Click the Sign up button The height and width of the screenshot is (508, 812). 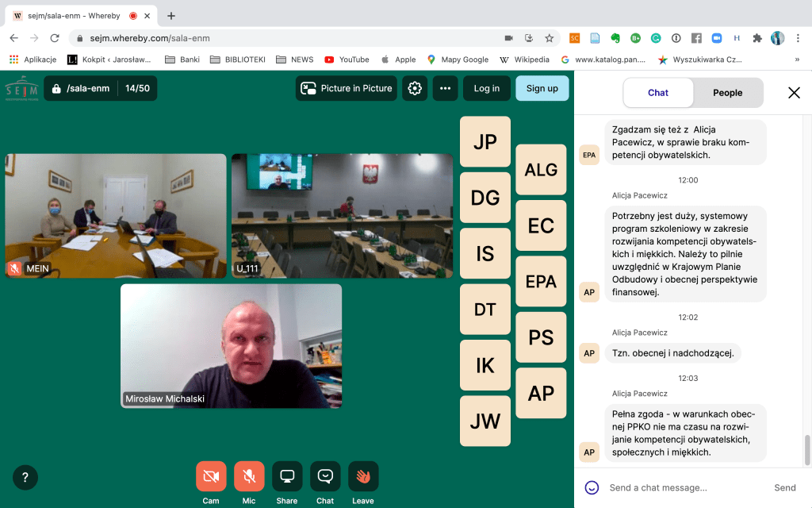pyautogui.click(x=542, y=88)
